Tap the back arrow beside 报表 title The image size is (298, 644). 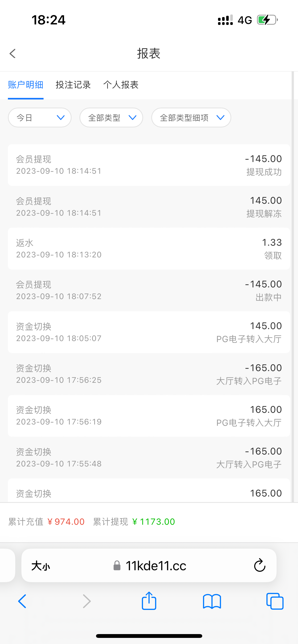click(13, 53)
